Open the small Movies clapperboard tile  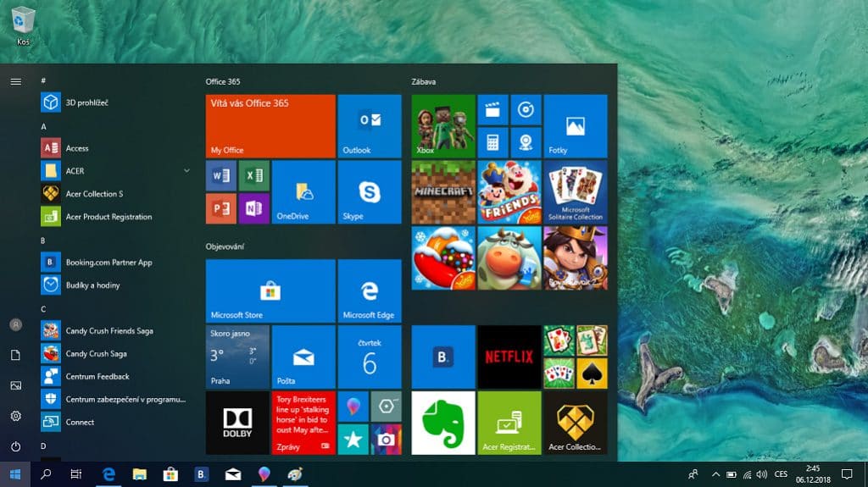pyautogui.click(x=492, y=109)
